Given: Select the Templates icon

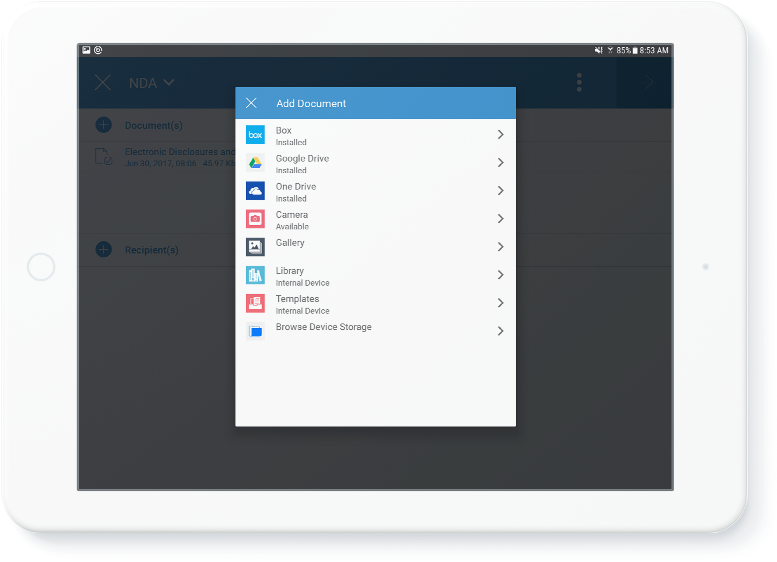Looking at the screenshot, I should coord(255,303).
